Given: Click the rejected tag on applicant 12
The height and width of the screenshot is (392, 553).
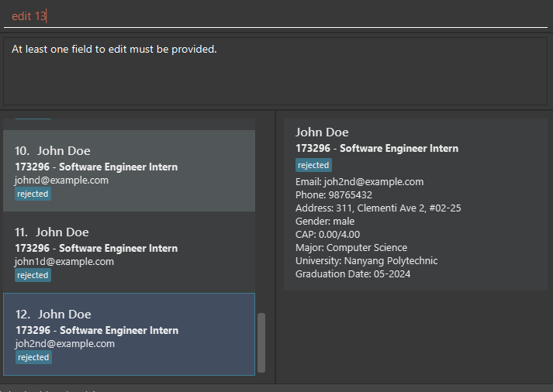Looking at the screenshot, I should pos(33,357).
